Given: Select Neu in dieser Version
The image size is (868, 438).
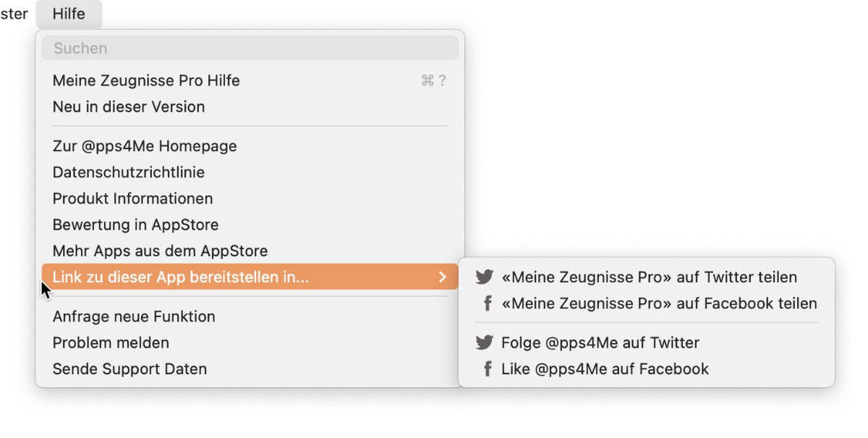Looking at the screenshot, I should coord(250,106).
